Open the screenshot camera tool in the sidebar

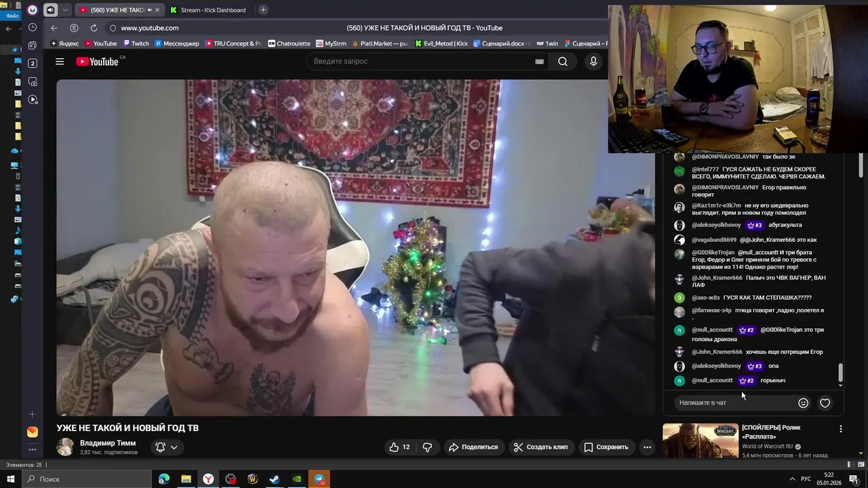pyautogui.click(x=33, y=81)
